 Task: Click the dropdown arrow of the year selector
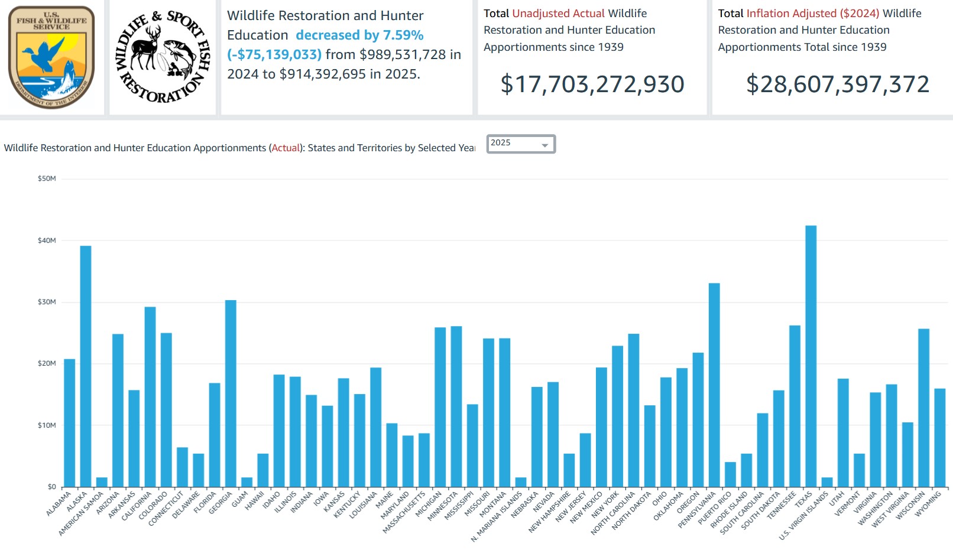tap(544, 145)
